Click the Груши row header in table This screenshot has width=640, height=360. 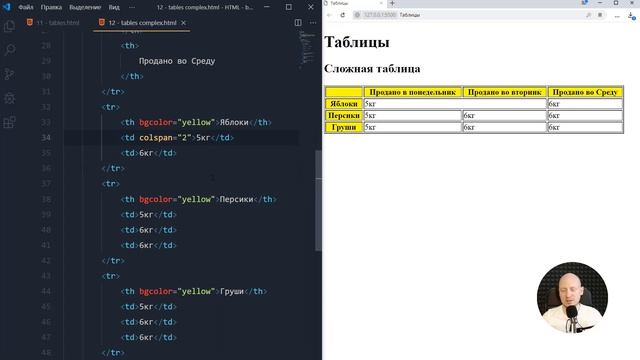click(344, 127)
